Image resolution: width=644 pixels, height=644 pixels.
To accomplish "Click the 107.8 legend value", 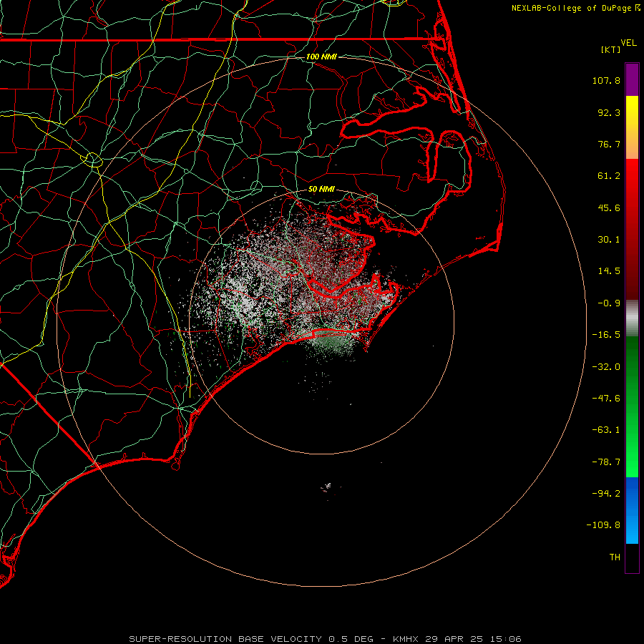I will pyautogui.click(x=606, y=80).
